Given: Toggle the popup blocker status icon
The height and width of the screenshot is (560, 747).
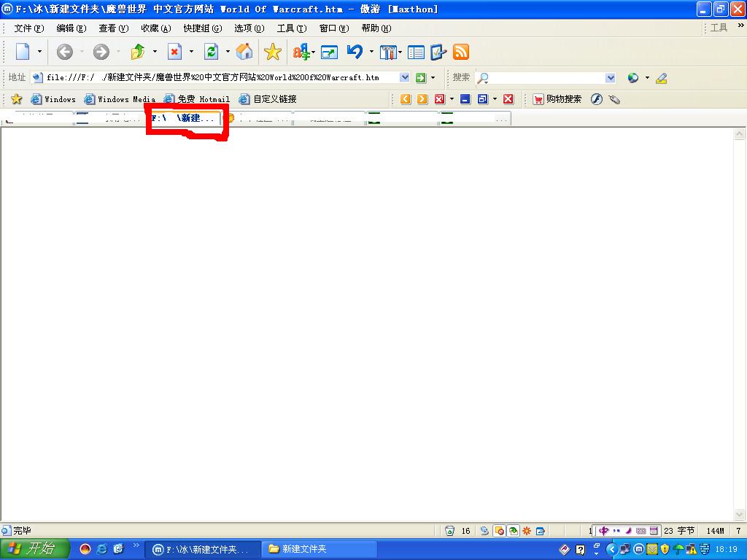Looking at the screenshot, I should click(499, 531).
